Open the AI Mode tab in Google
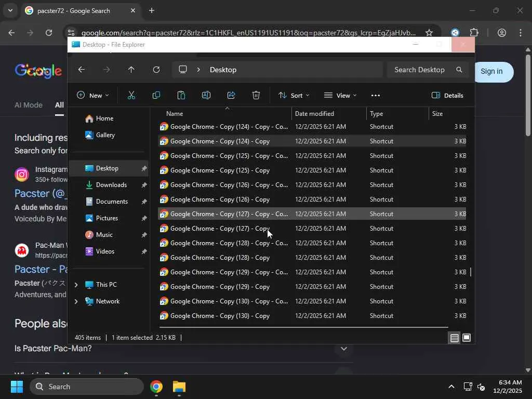 pos(29,105)
